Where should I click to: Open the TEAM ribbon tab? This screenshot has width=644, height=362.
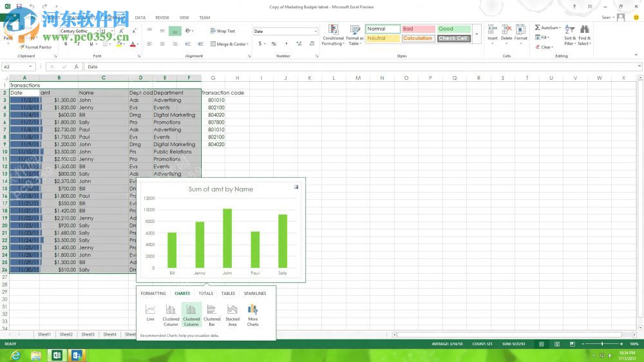(x=205, y=17)
